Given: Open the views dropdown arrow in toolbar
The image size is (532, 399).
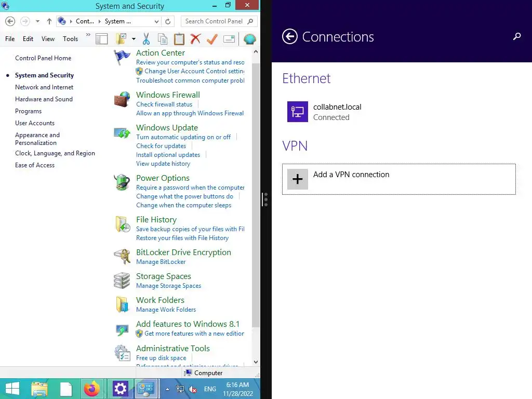Looking at the screenshot, I should click(x=134, y=39).
